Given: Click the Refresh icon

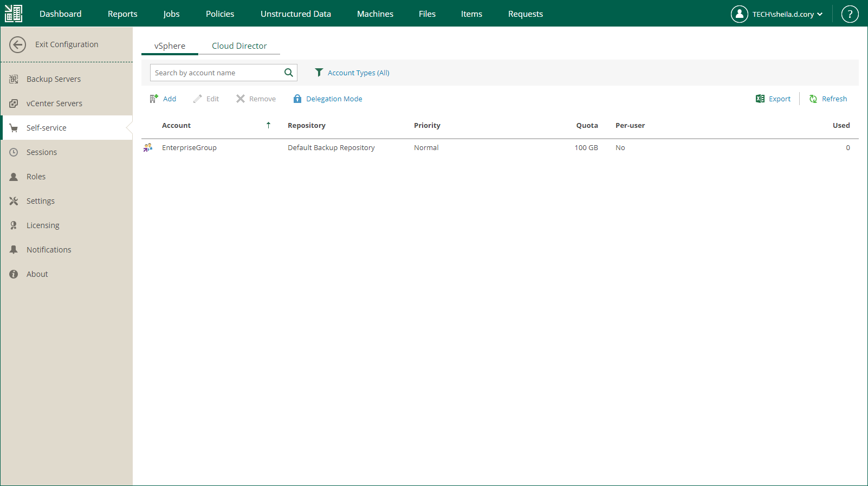Looking at the screenshot, I should (x=813, y=99).
